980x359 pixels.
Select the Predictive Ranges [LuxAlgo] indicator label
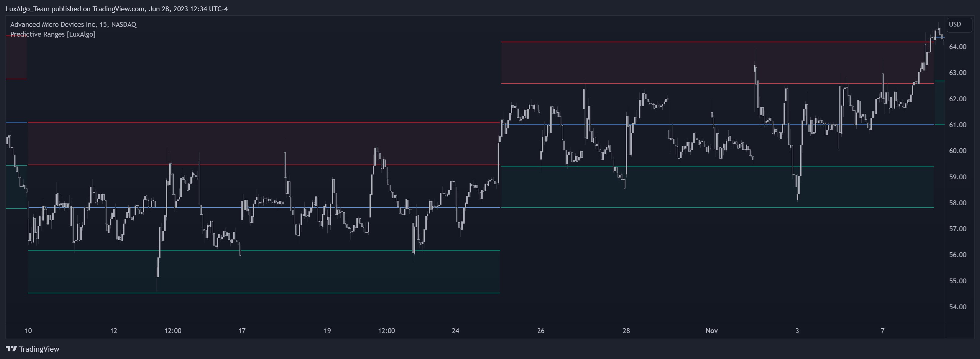(x=52, y=34)
